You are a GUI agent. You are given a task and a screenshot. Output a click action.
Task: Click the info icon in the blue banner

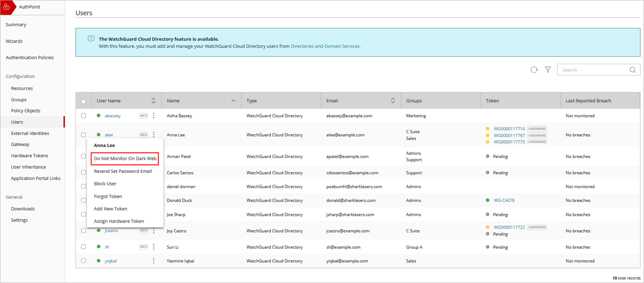point(91,38)
